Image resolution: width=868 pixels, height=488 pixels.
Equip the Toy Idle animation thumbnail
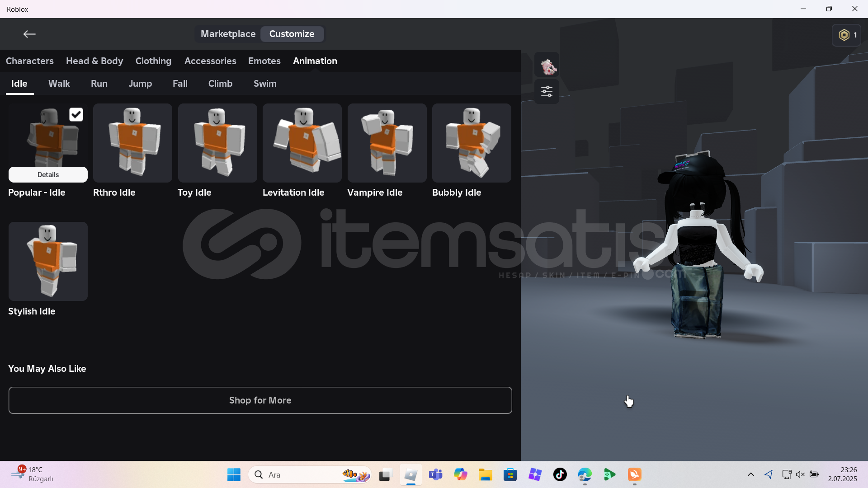[217, 143]
